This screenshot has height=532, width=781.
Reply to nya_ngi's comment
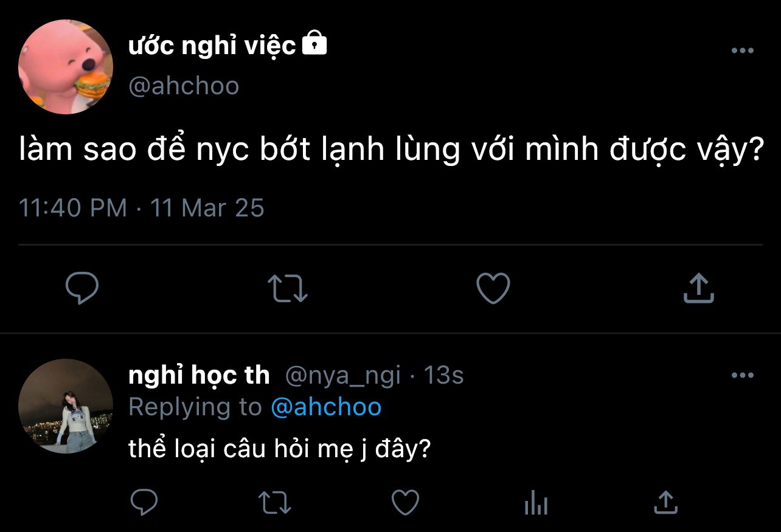click(x=144, y=503)
